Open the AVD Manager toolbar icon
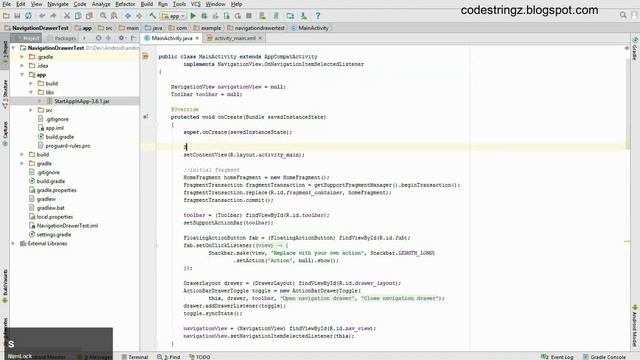The width and height of the screenshot is (640, 360). point(262,16)
